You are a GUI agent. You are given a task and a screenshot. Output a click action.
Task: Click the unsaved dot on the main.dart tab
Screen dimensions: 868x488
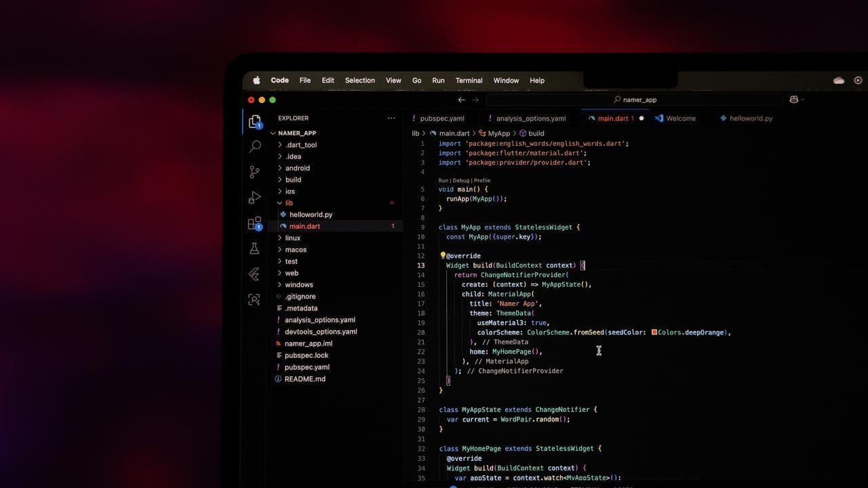coord(642,119)
